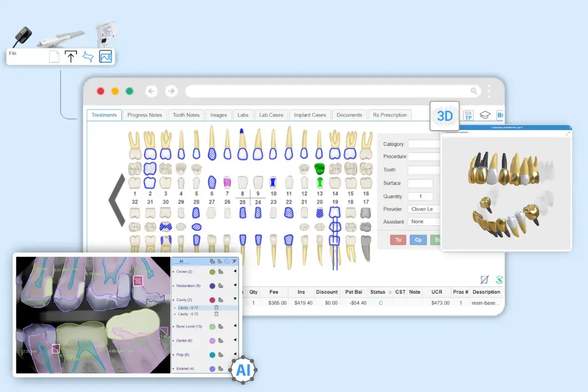
Task: Click the tooth strikethrough icon above the table
Action: 485,279
